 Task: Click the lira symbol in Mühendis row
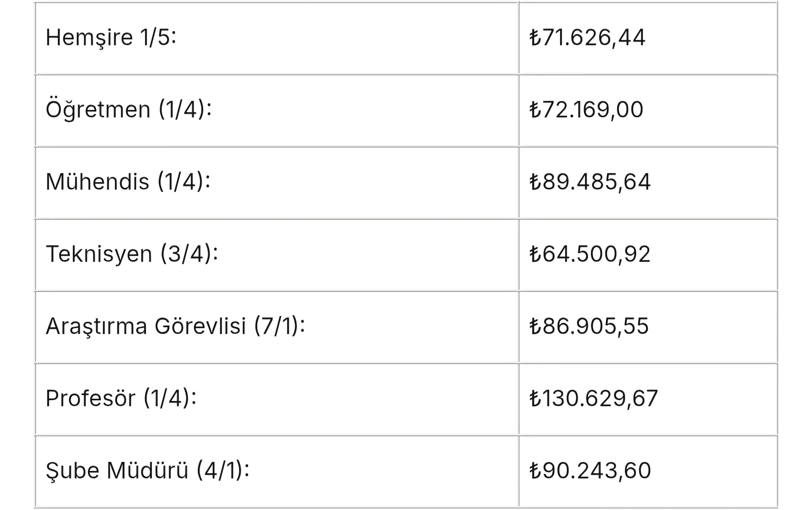[x=535, y=182]
